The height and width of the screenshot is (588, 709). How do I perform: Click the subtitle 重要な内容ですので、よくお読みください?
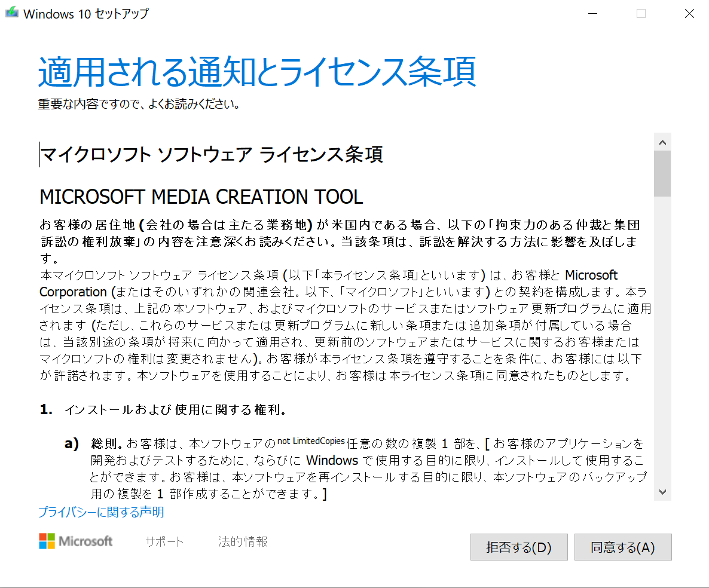point(139,104)
